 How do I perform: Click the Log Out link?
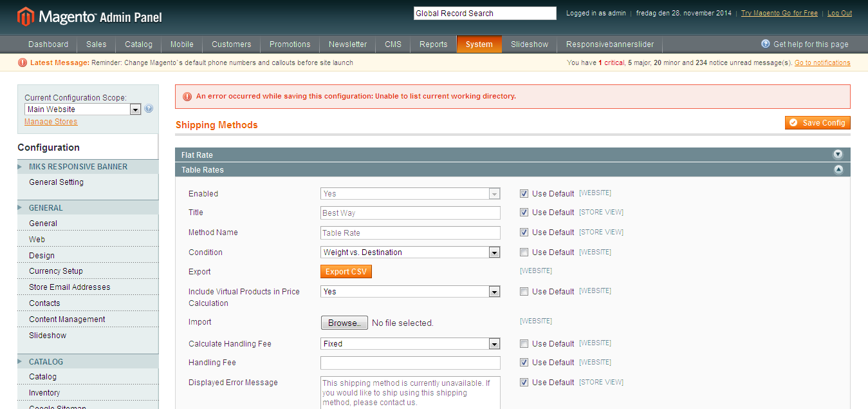pyautogui.click(x=840, y=13)
